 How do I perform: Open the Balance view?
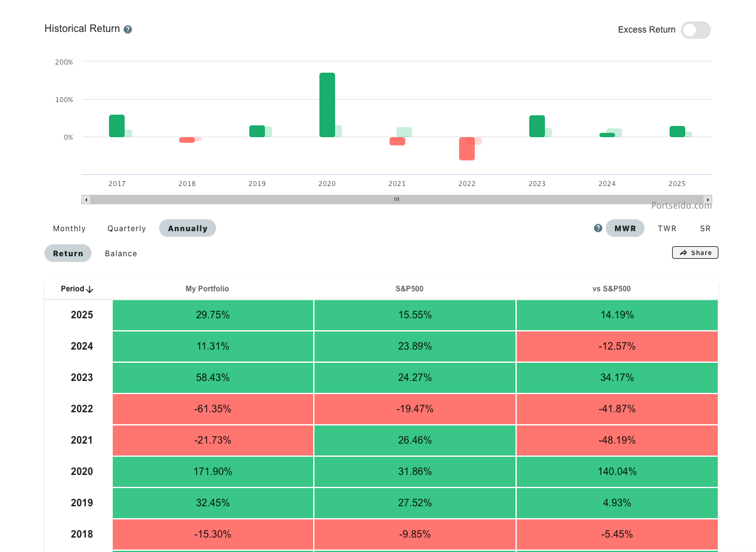pyautogui.click(x=121, y=254)
